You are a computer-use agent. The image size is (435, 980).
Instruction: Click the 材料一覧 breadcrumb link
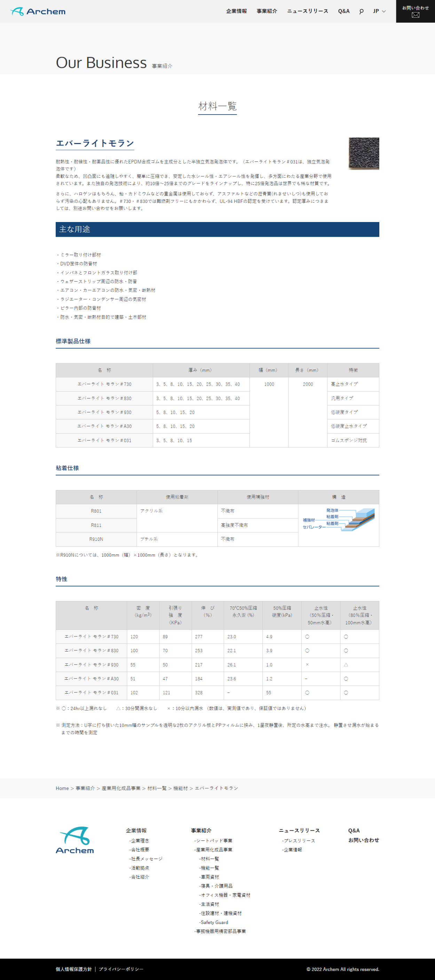click(157, 788)
